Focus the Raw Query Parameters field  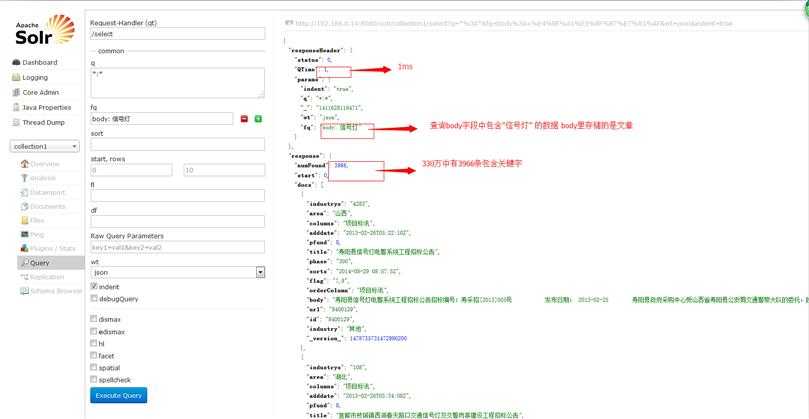[177, 246]
